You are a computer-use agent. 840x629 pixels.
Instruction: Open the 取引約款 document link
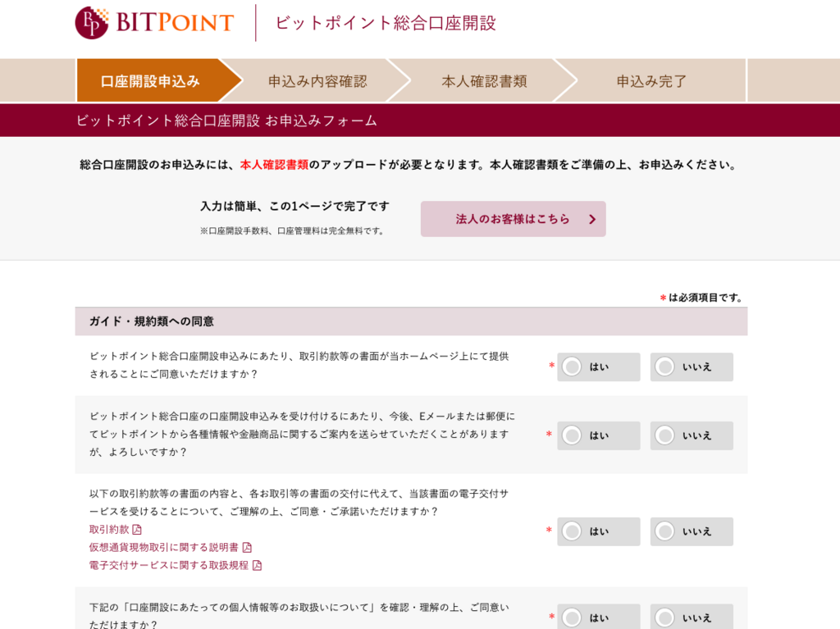(109, 529)
